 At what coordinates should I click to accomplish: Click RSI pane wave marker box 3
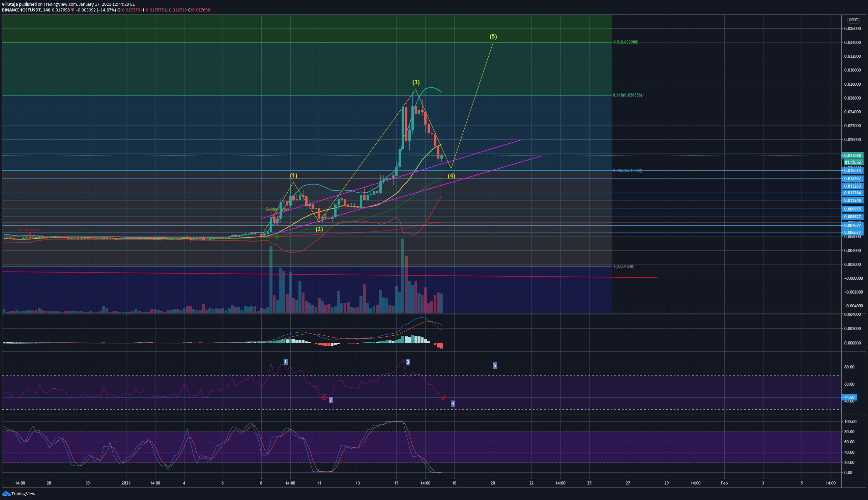coord(408,362)
